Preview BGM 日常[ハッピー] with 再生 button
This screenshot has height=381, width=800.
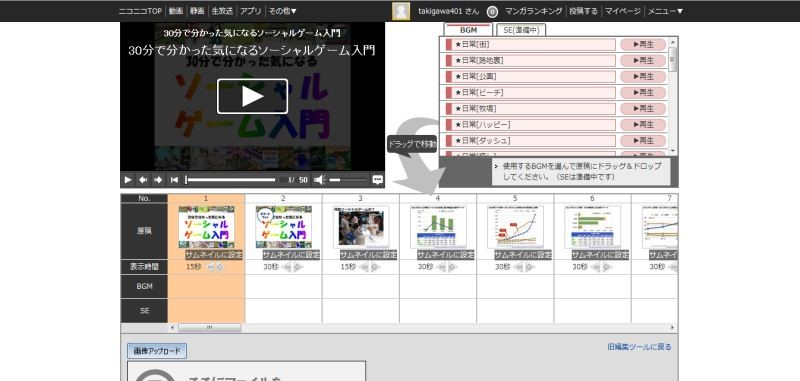tap(643, 124)
